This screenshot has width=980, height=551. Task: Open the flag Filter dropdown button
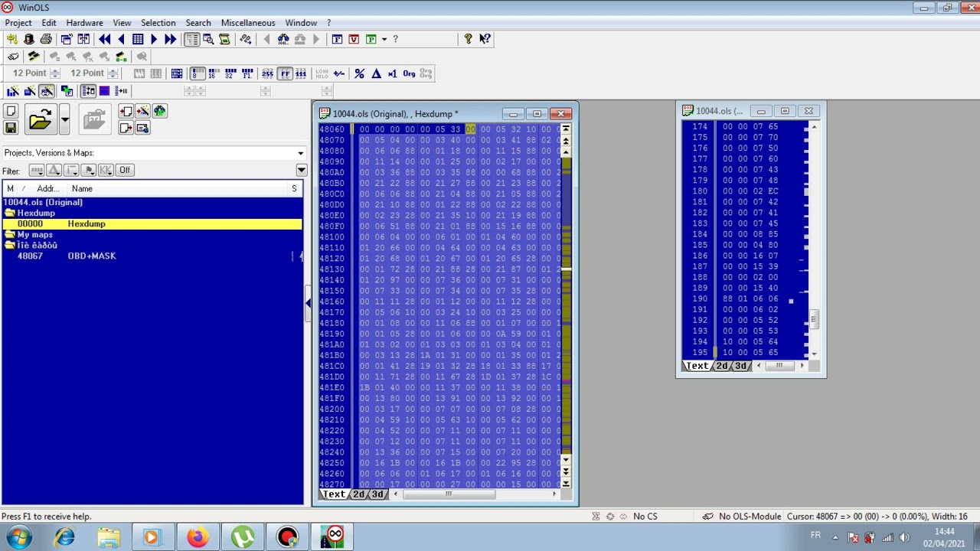tap(89, 170)
